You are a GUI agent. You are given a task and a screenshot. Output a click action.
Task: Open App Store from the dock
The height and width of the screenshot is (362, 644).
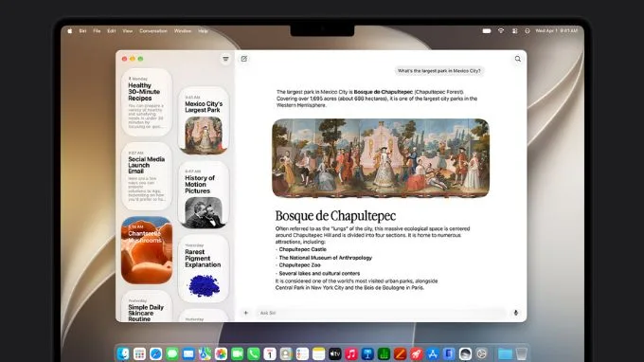click(433, 353)
